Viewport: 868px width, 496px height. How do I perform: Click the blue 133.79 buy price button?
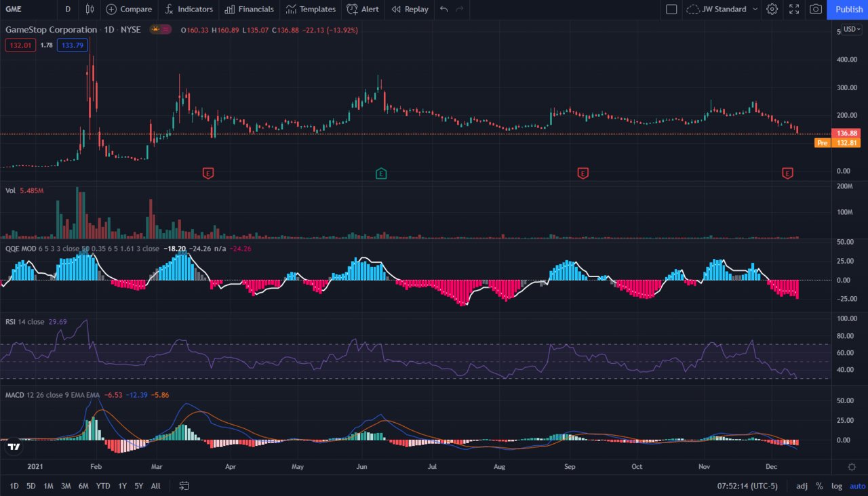pyautogui.click(x=72, y=45)
